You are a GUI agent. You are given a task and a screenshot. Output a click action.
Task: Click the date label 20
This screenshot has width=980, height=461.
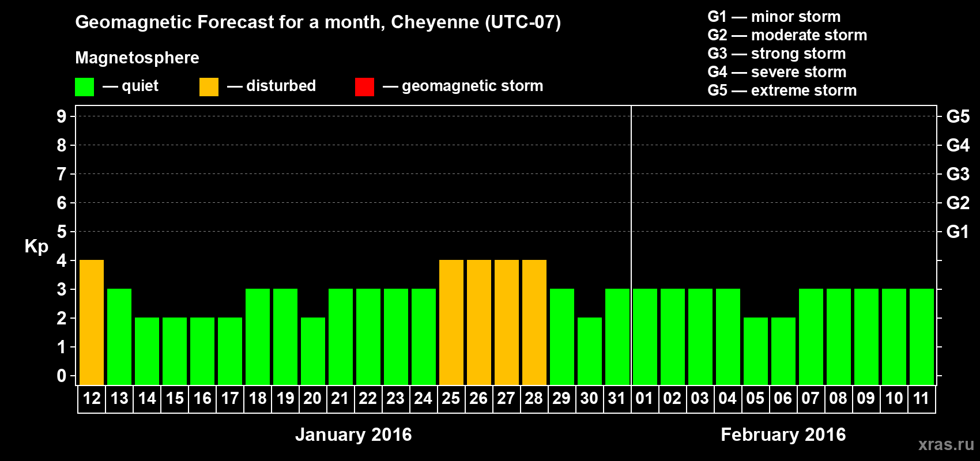pos(312,398)
